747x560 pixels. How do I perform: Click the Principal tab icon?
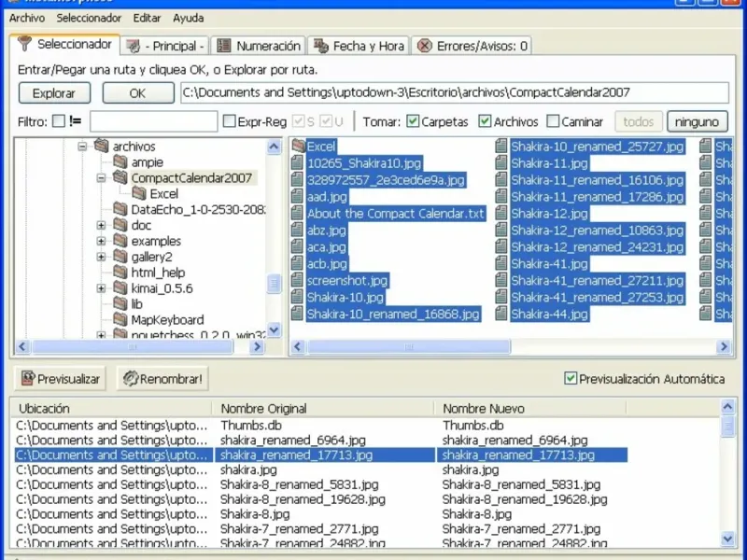pos(133,46)
